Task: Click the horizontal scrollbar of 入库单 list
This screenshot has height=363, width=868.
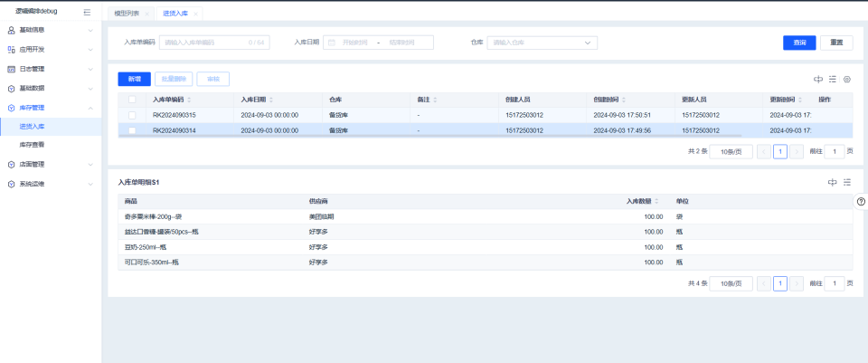Action: (x=429, y=136)
